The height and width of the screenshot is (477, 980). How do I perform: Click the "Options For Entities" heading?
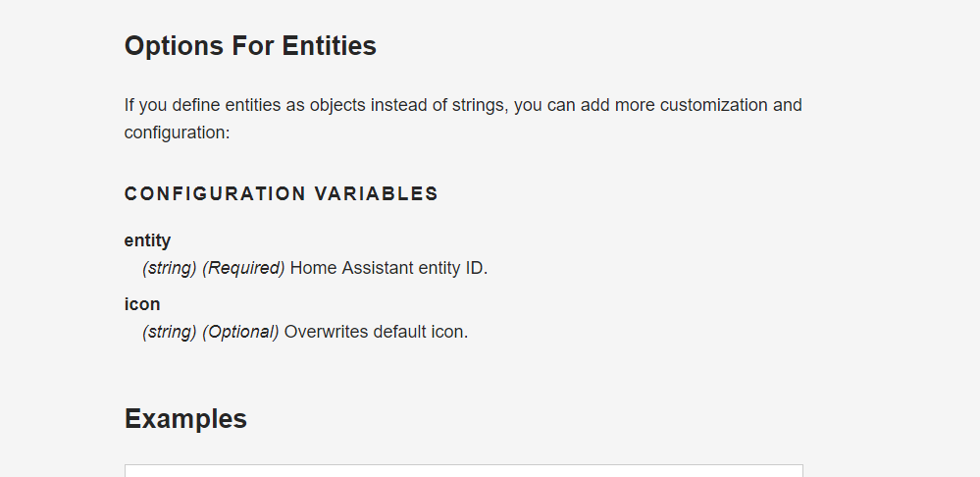pyautogui.click(x=250, y=46)
